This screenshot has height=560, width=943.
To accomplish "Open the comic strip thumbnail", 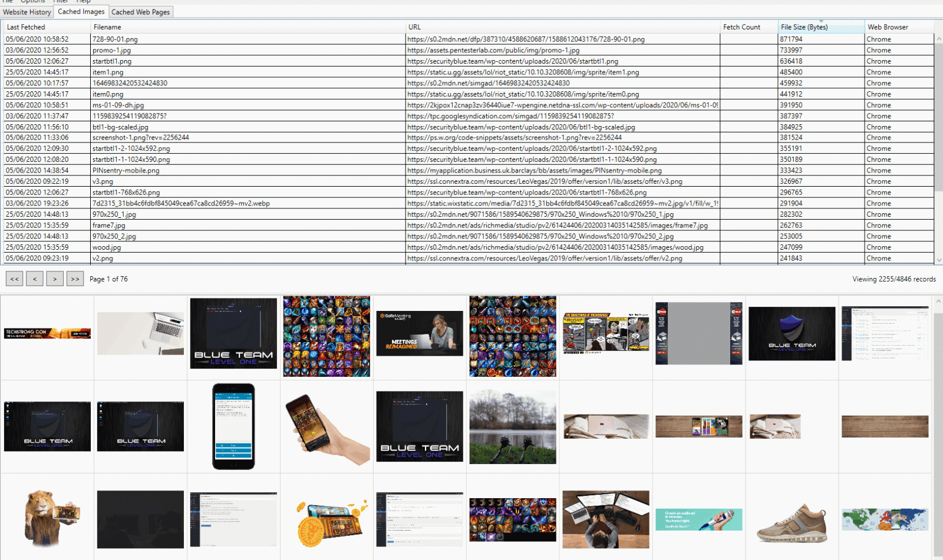I will 606,333.
